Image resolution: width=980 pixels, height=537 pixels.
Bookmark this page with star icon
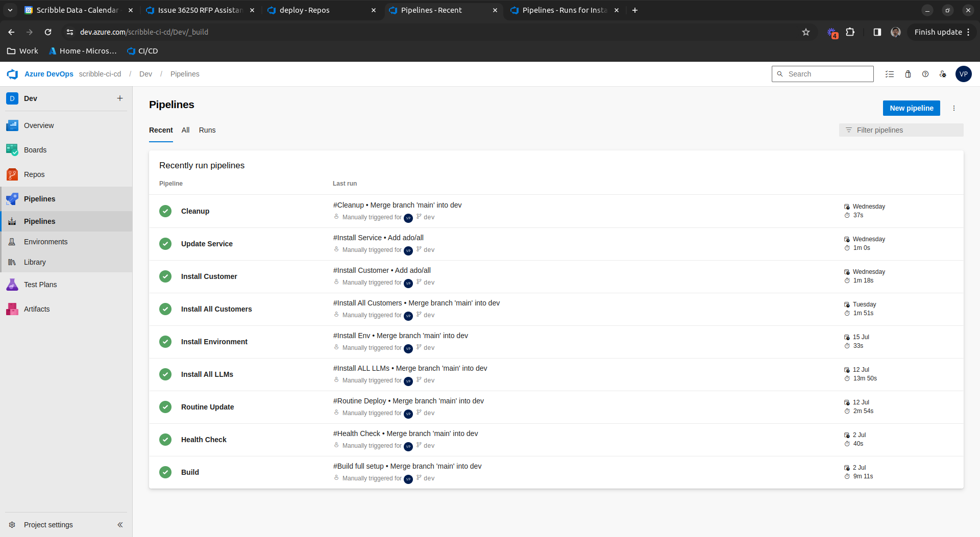pos(806,32)
